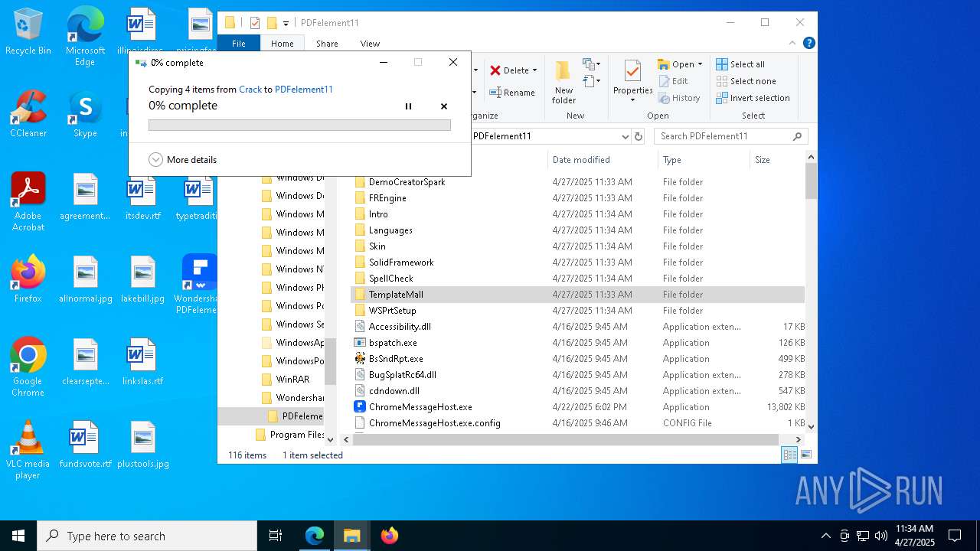This screenshot has width=980, height=551.
Task: Click Select none
Action: (x=746, y=81)
